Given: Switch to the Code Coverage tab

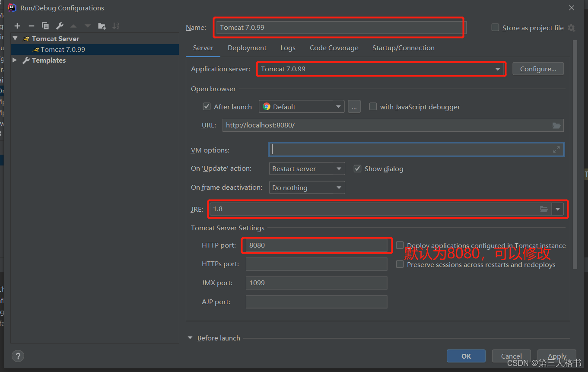Looking at the screenshot, I should [334, 48].
